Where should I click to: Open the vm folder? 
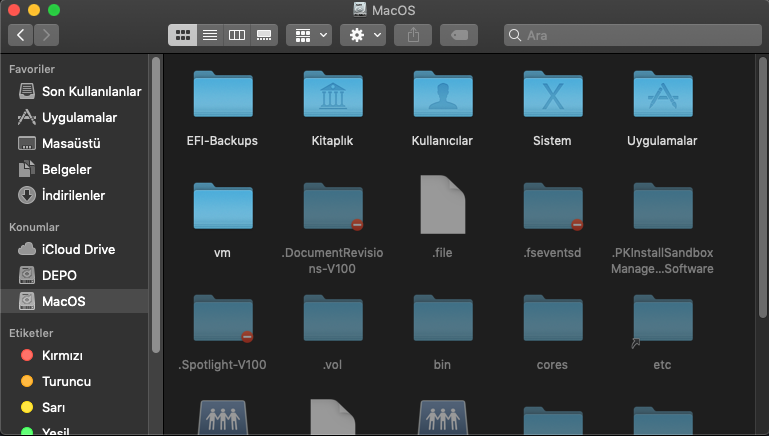click(x=222, y=207)
